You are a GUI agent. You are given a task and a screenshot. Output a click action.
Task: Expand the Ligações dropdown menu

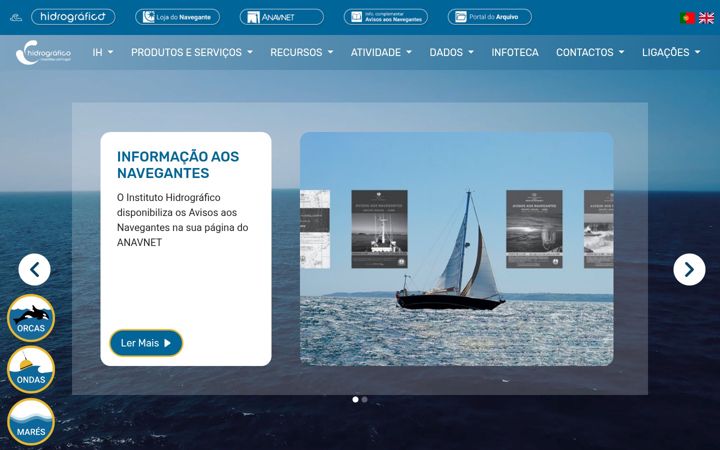(x=671, y=52)
